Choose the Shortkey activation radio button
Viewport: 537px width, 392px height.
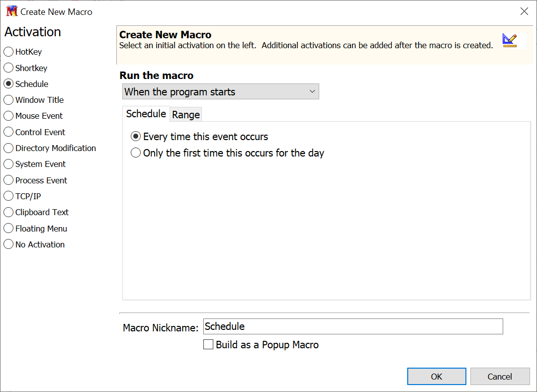[x=8, y=68]
